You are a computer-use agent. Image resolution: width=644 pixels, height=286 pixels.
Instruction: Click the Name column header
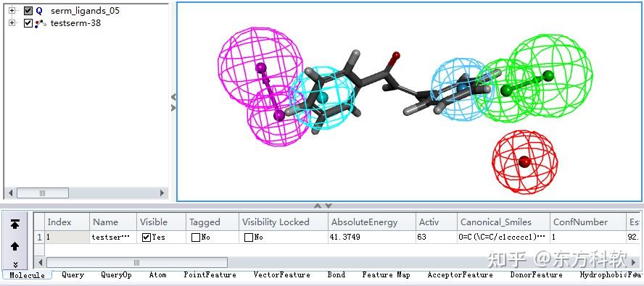[x=113, y=222]
